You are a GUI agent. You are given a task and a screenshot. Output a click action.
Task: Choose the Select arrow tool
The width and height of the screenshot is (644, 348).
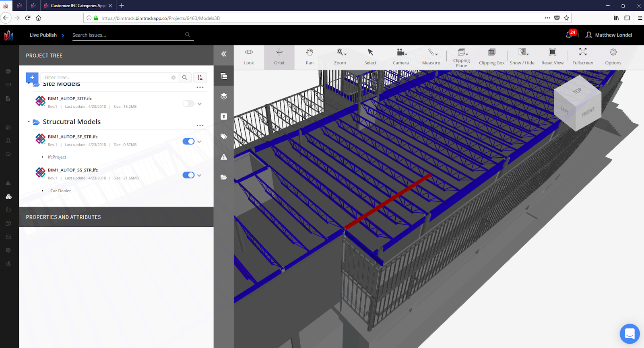coord(370,57)
